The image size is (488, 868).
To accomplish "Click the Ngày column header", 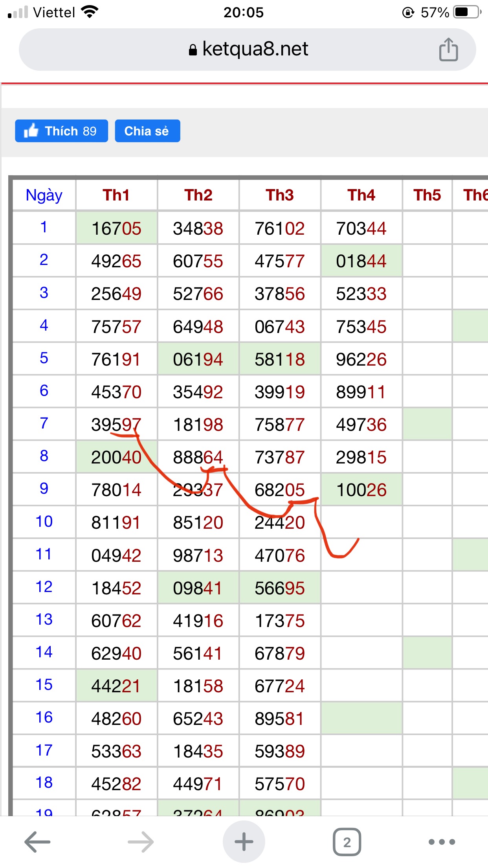I will point(44,195).
